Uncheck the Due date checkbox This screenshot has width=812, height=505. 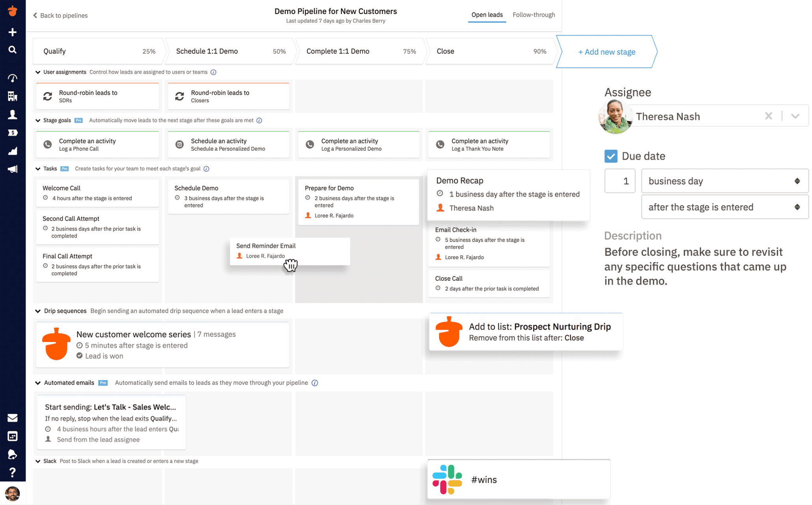pyautogui.click(x=611, y=156)
